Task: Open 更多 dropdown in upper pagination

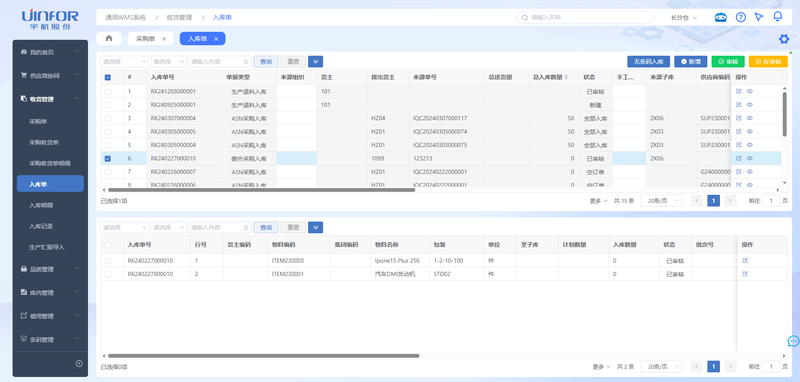Action: [x=598, y=201]
